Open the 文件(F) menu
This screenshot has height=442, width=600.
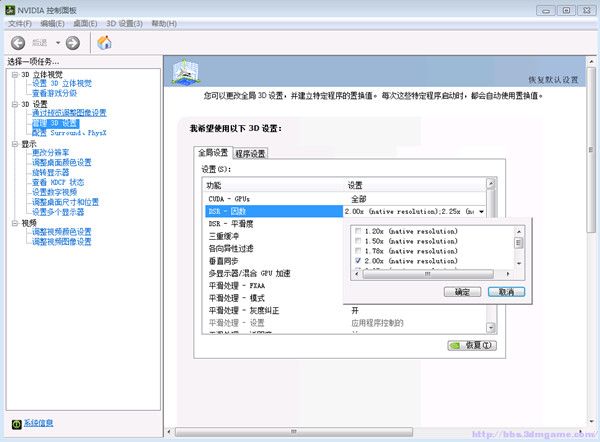[x=20, y=24]
